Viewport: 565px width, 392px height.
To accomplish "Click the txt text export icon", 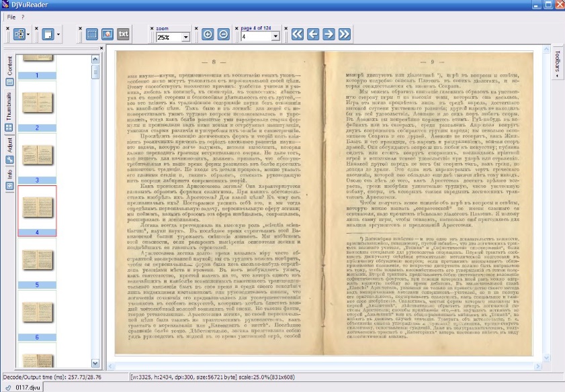I will [x=124, y=34].
